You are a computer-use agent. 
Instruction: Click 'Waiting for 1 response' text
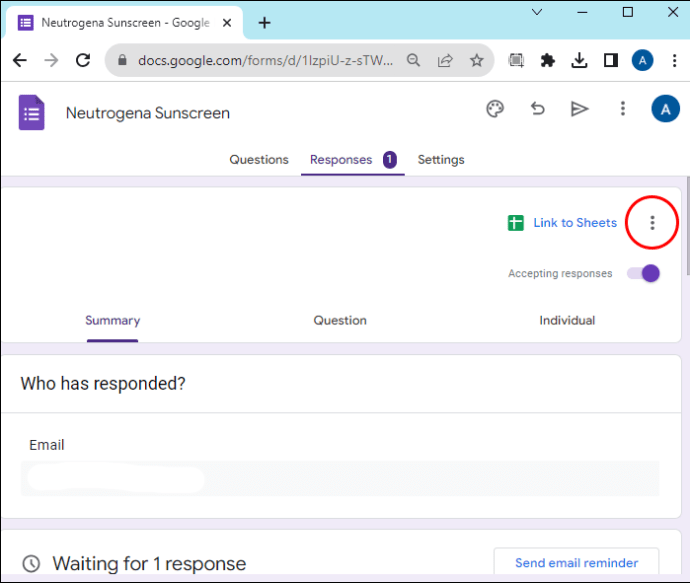coord(149,564)
